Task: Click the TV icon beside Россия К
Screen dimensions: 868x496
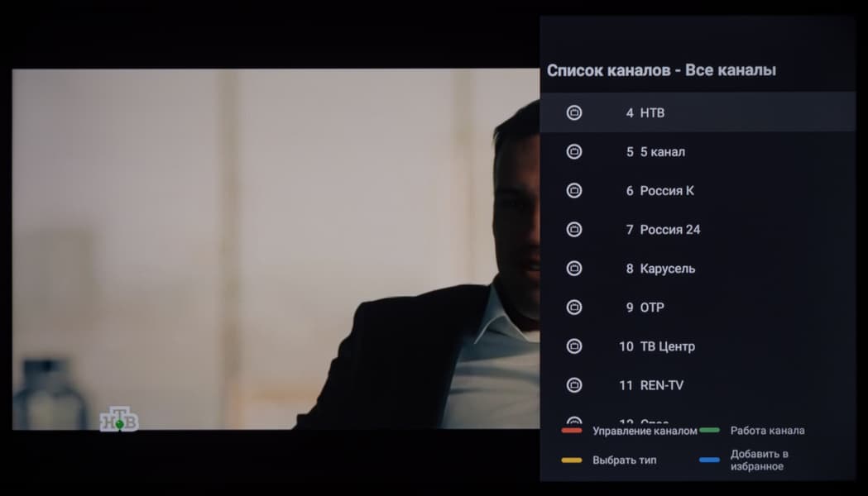Action: click(x=574, y=191)
